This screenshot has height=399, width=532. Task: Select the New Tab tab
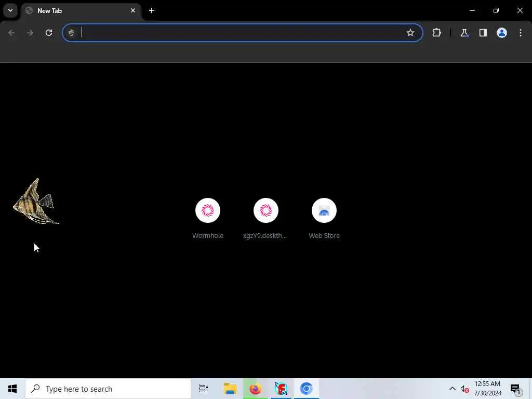coord(82,10)
